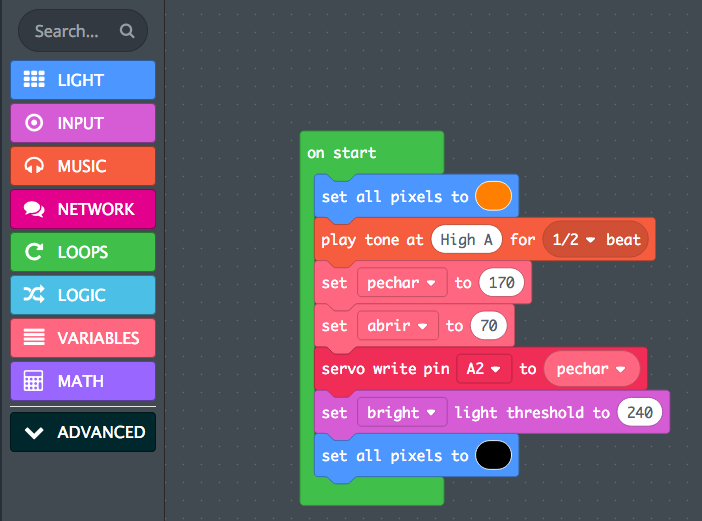Click the Music category headphones icon
The height and width of the screenshot is (521, 702).
(34, 166)
